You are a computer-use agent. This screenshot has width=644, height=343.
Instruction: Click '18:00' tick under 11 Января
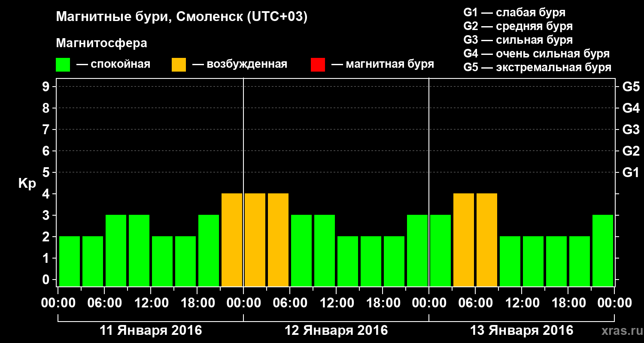coord(197,303)
